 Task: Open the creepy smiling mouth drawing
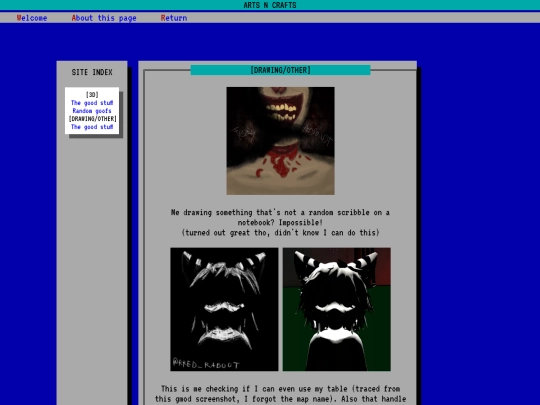[x=280, y=141]
